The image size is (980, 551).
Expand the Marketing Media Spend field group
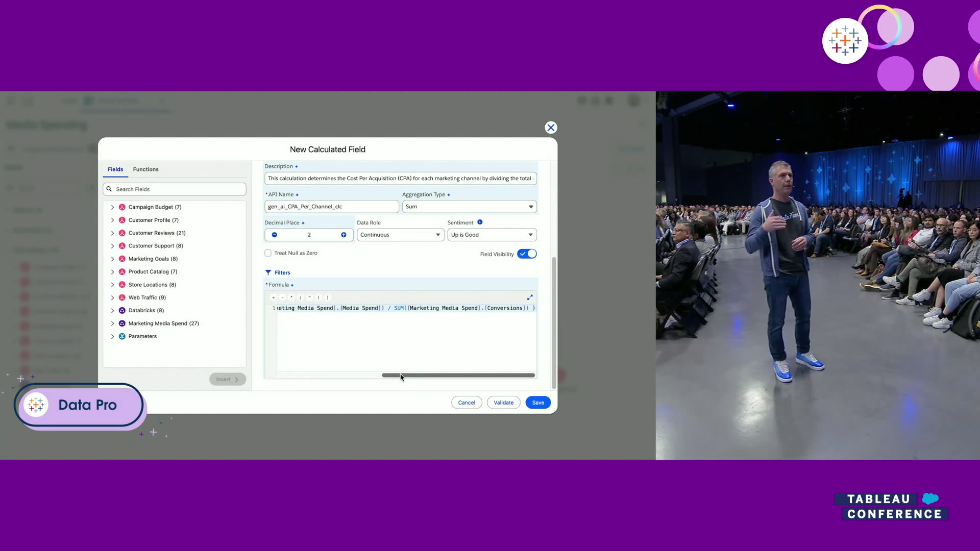113,323
